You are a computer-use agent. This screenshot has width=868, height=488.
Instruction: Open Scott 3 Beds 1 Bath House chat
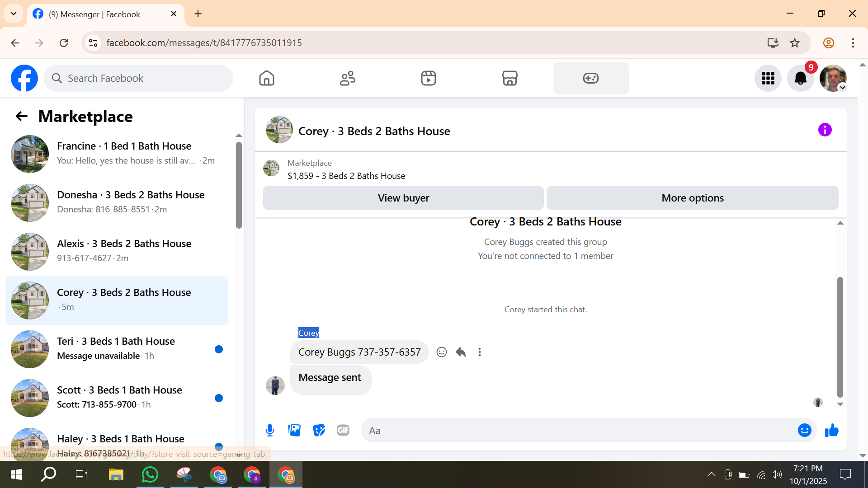coord(117,398)
